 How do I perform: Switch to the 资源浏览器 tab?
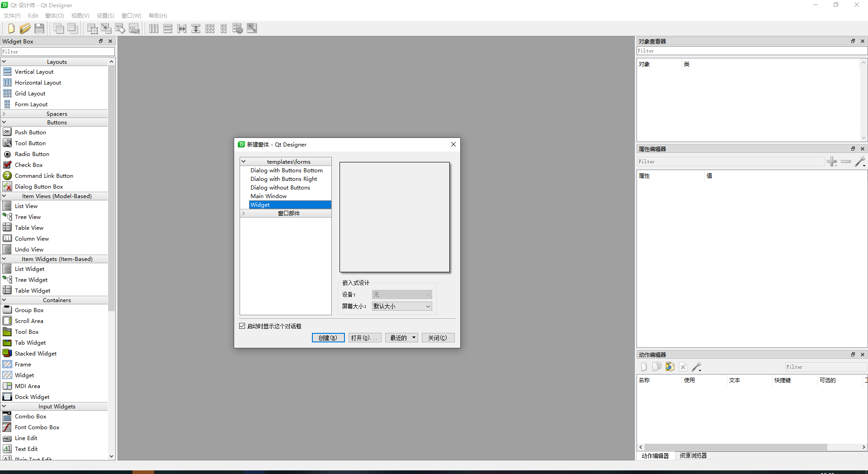[x=693, y=455]
